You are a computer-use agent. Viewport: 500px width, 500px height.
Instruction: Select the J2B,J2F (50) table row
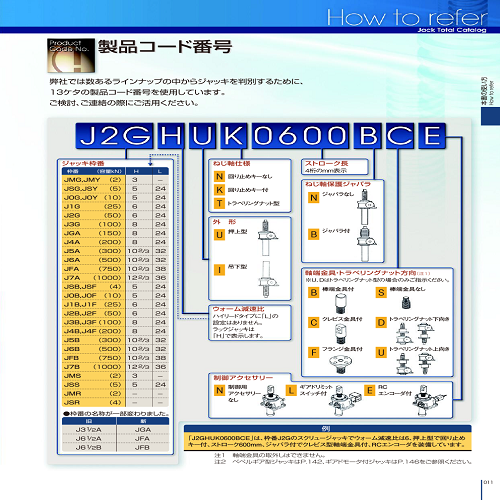tap(115, 313)
